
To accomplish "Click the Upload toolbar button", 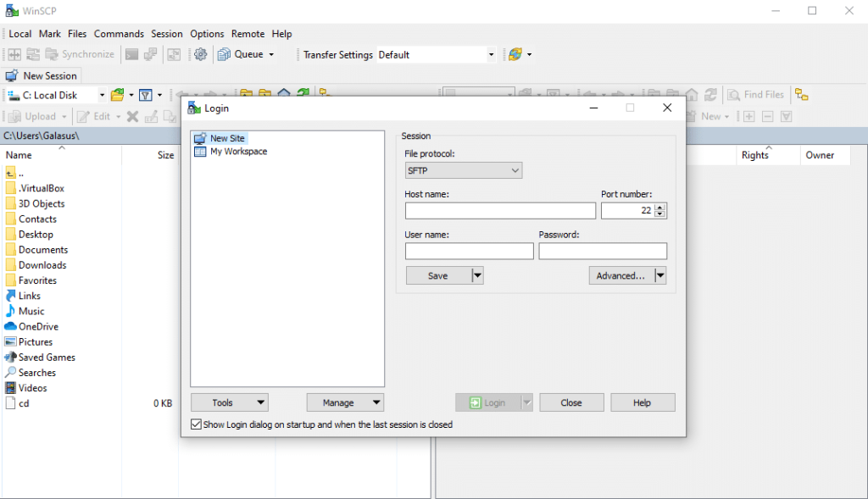I will (33, 116).
